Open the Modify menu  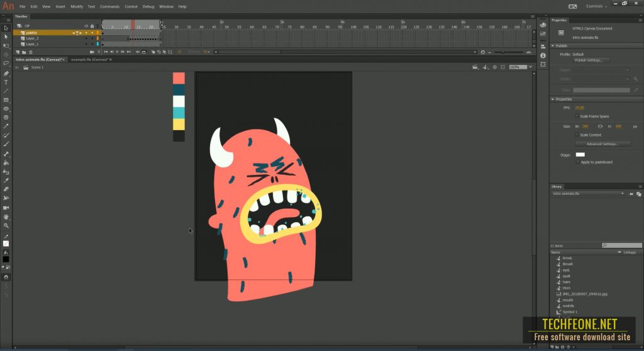pos(76,6)
